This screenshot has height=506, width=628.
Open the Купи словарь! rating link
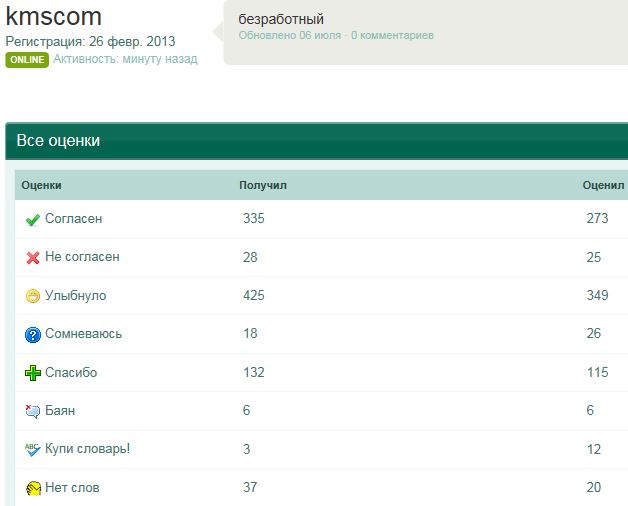(88, 449)
